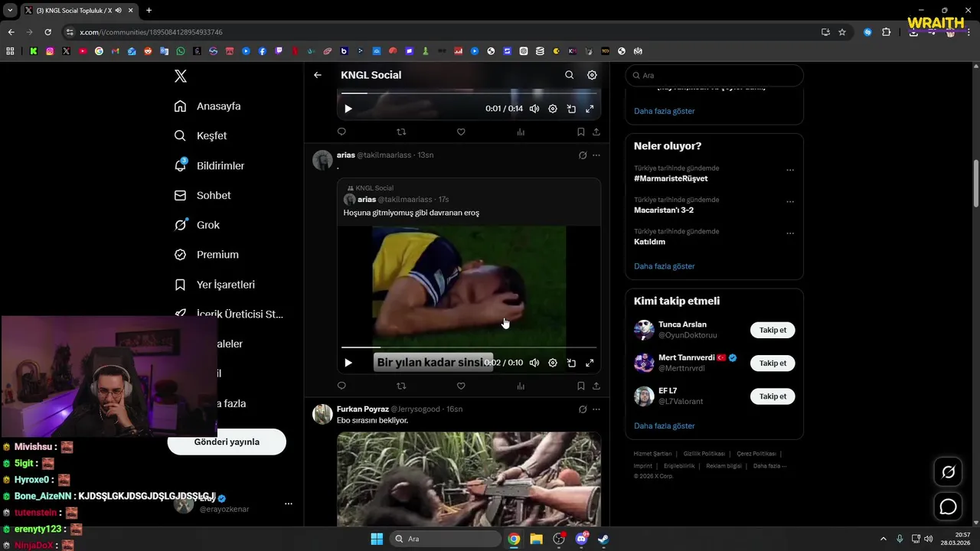Viewport: 980px width, 551px height.
Task: Enter fullscreen on top video
Action: [x=590, y=109]
